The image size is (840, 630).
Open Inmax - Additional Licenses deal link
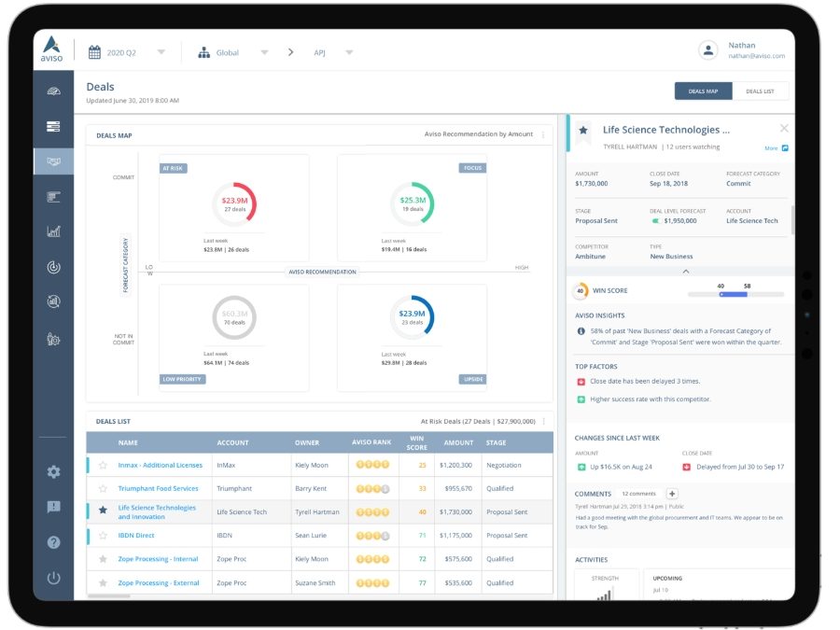coord(161,465)
